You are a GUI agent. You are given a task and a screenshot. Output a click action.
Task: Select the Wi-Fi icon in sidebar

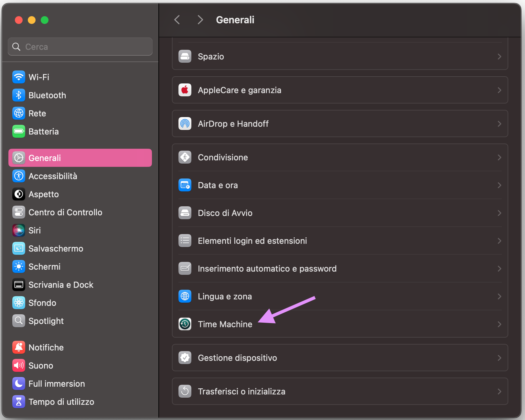(19, 77)
